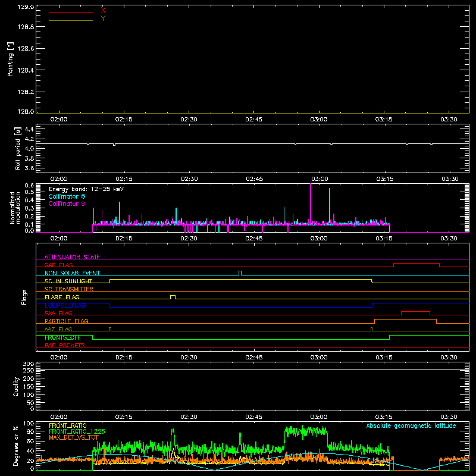476x476 pixels.
Task: Click the SC_IN_SUNLIGHT flag label
Action: tap(68, 281)
